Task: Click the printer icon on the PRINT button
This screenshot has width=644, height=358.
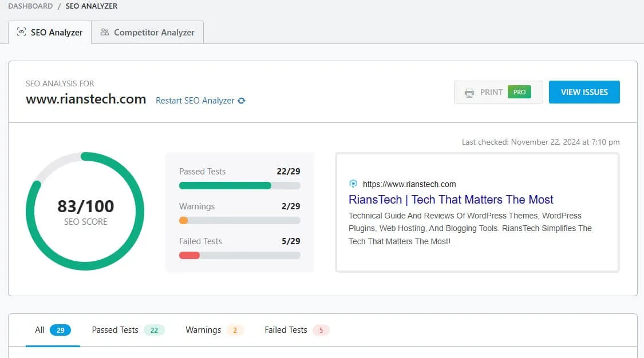Action: (469, 92)
